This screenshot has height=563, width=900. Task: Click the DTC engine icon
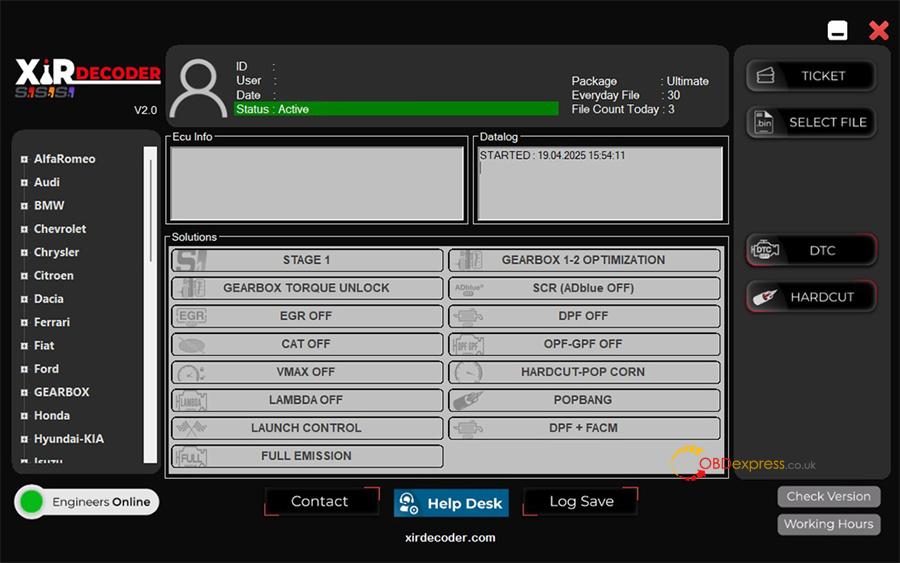click(765, 250)
